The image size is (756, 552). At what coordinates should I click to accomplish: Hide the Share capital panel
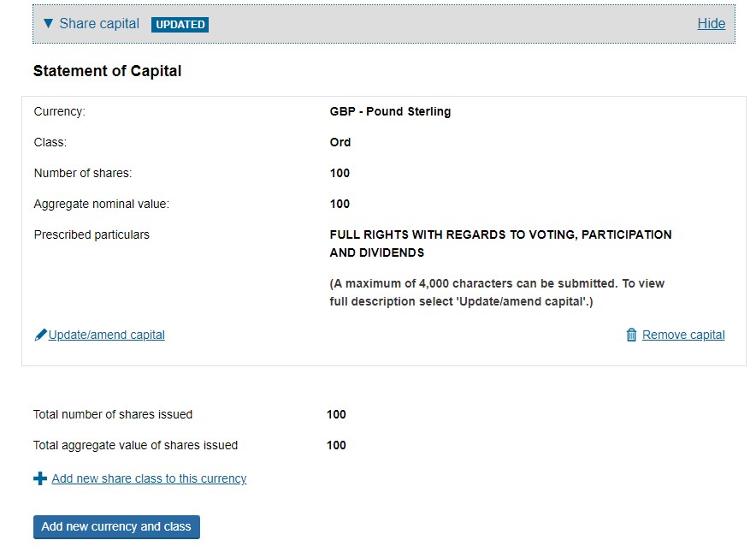(x=712, y=24)
